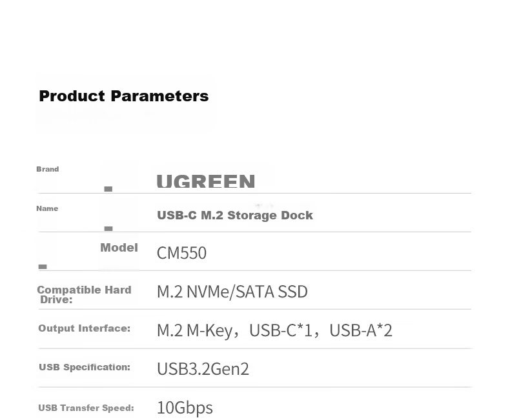
Task: Select the 'Brand' label
Action: coord(48,169)
